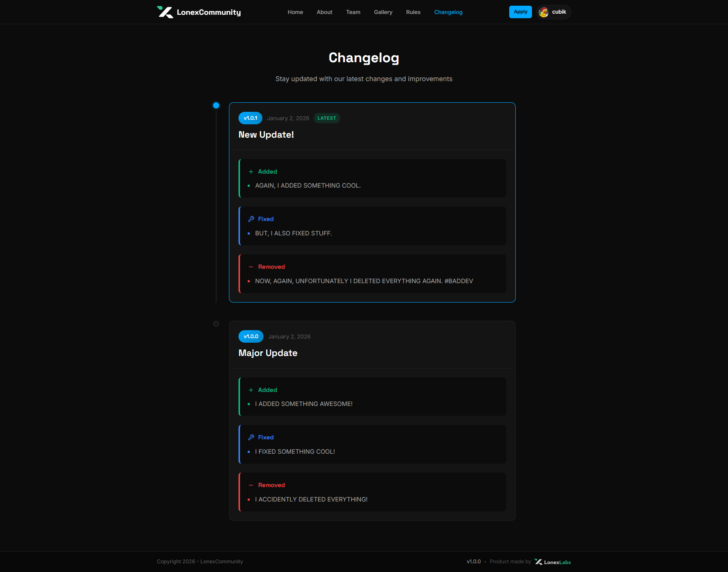
Task: Click the v1.0.0 version badge on Major Update
Action: tap(251, 337)
